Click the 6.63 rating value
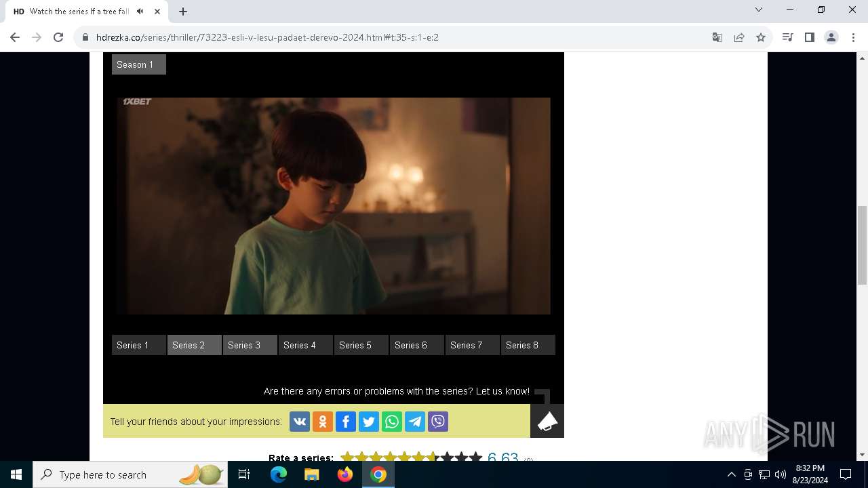The image size is (868, 488). 502,457
